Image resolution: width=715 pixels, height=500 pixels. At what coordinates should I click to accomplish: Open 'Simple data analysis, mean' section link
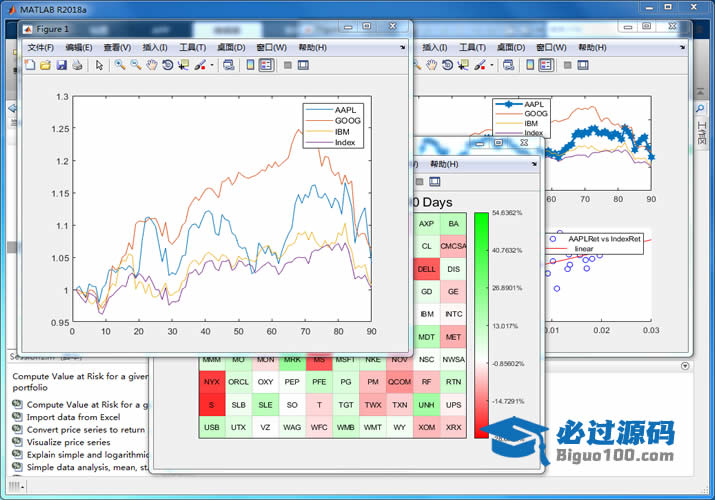(88, 467)
